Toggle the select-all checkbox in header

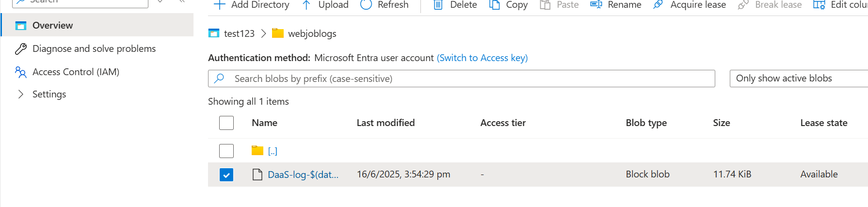coord(226,123)
